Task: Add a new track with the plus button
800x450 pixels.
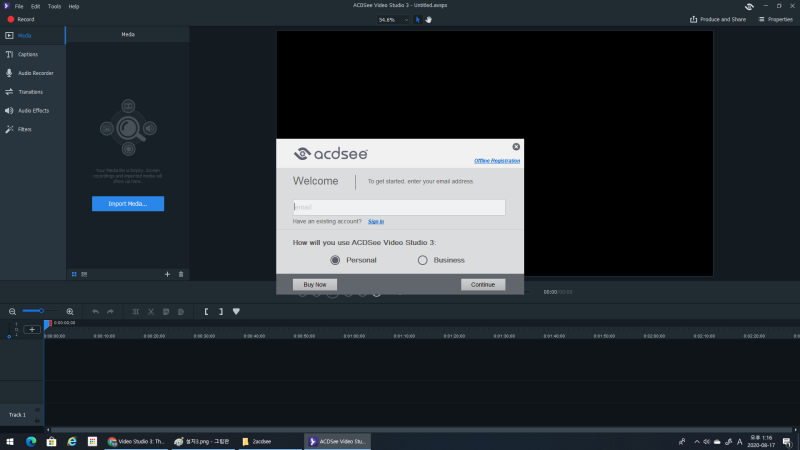Action: [x=32, y=330]
